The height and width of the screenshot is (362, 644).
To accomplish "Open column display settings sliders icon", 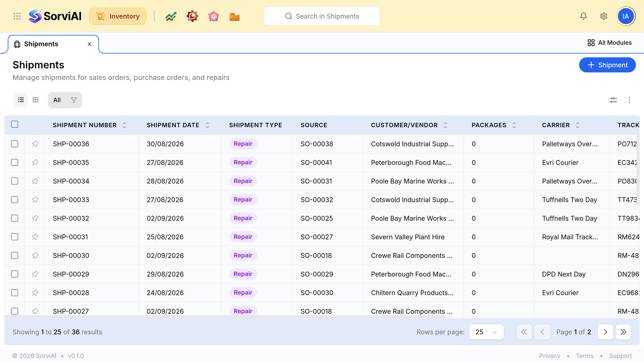I will point(613,100).
